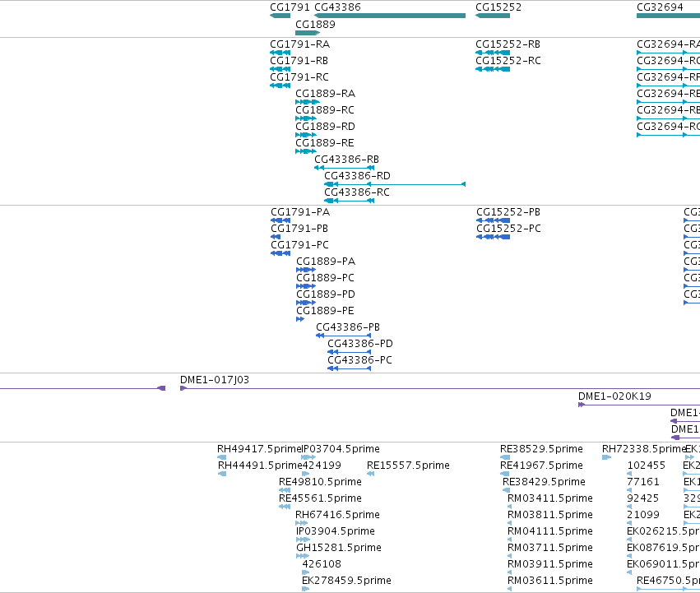This screenshot has height=593, width=700.
Task: Select transcript CG1889-RD
Action: (x=325, y=127)
